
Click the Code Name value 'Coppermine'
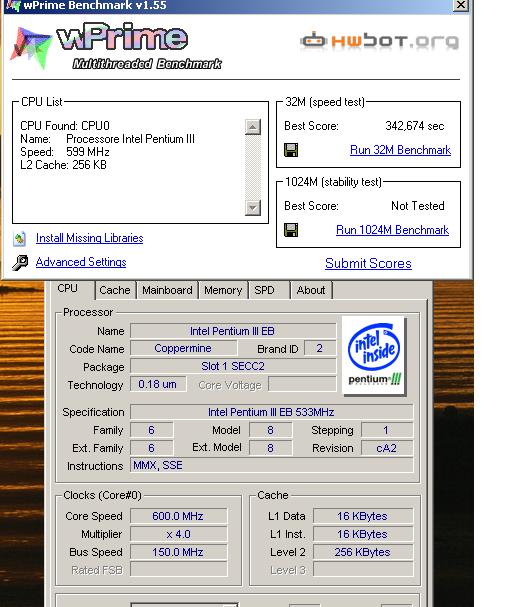(183, 348)
